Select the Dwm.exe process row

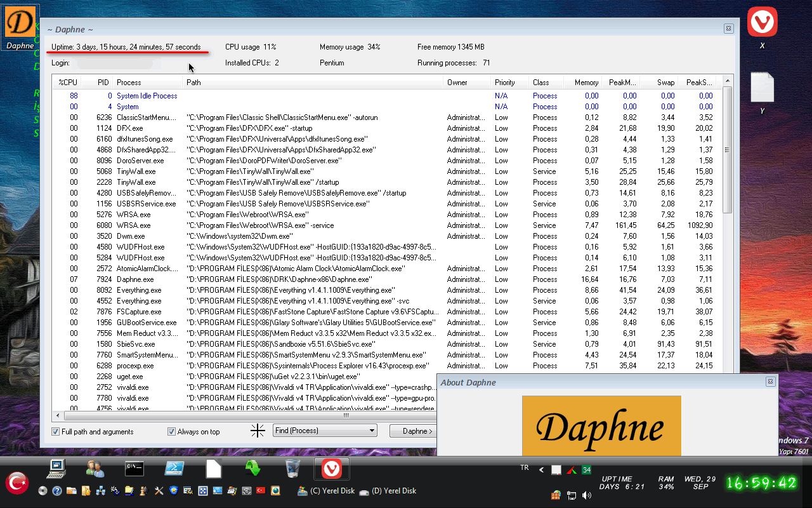click(387, 236)
